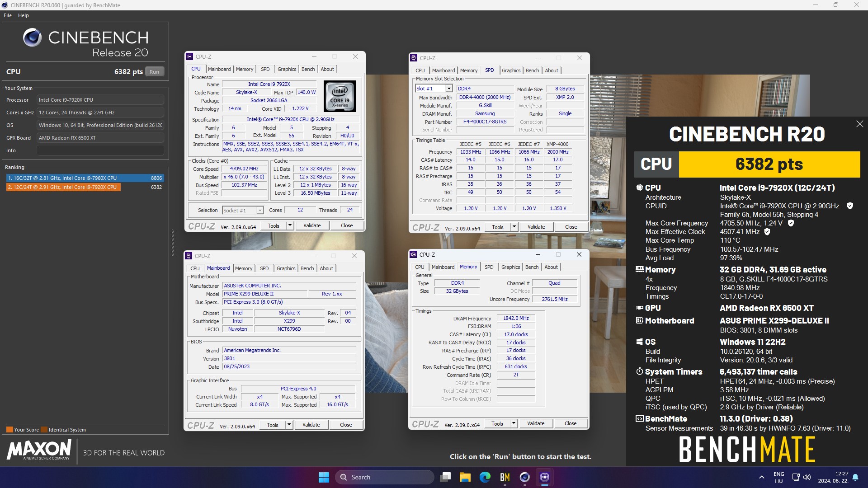The width and height of the screenshot is (868, 488).
Task: Click the CPU-Z title icon in Memory window
Action: pos(413,254)
